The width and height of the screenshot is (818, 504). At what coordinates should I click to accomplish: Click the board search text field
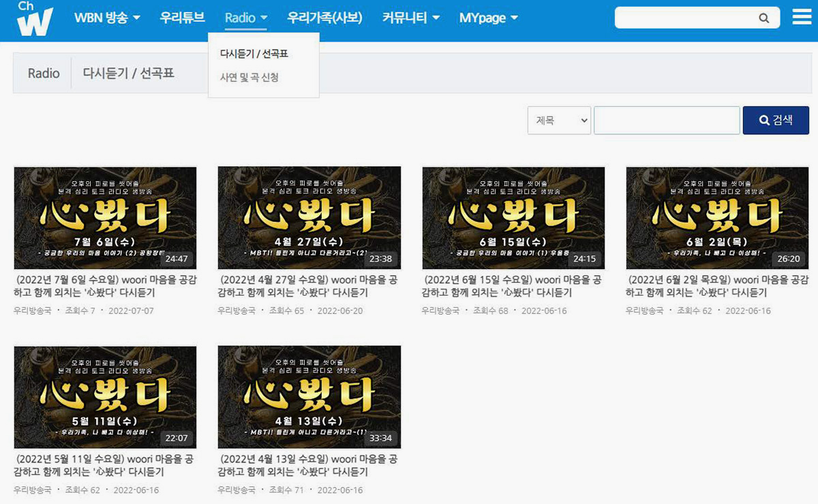(x=667, y=121)
